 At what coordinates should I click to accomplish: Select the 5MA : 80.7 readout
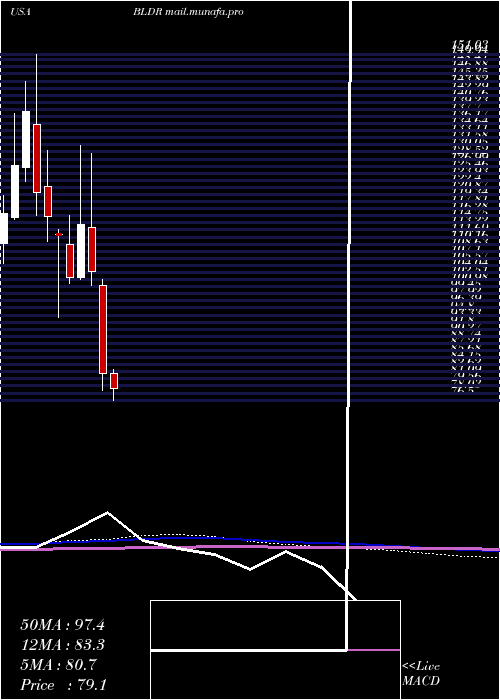click(x=58, y=665)
